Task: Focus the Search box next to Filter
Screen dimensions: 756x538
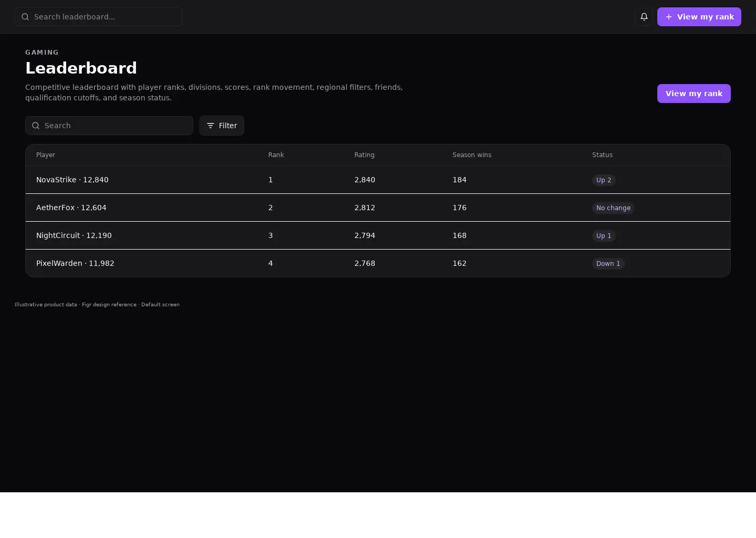Action: (x=109, y=126)
